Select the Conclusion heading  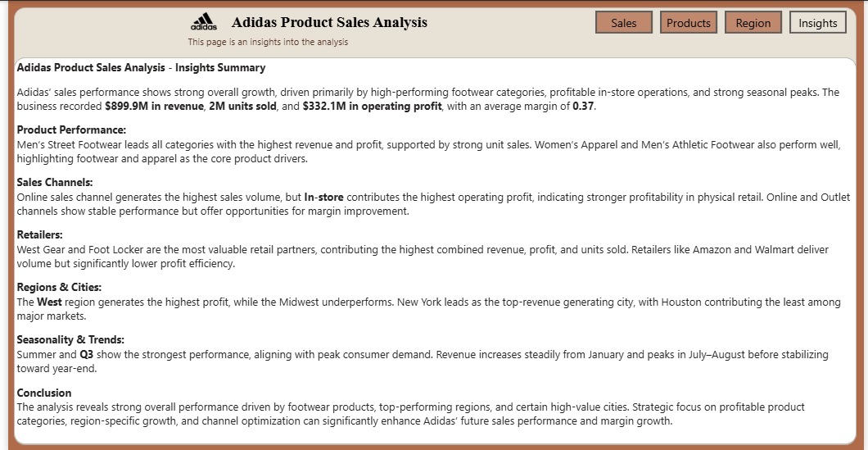pyautogui.click(x=44, y=393)
